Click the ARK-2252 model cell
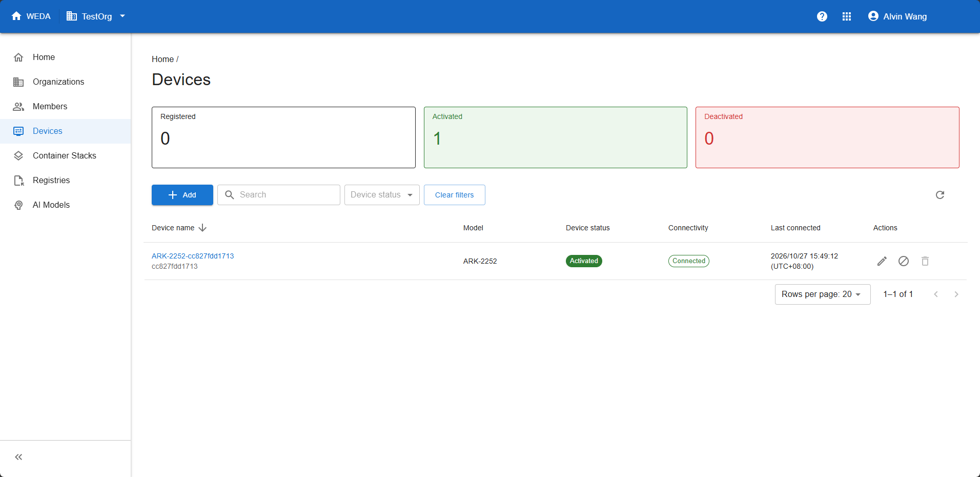Image resolution: width=980 pixels, height=477 pixels. pyautogui.click(x=480, y=261)
